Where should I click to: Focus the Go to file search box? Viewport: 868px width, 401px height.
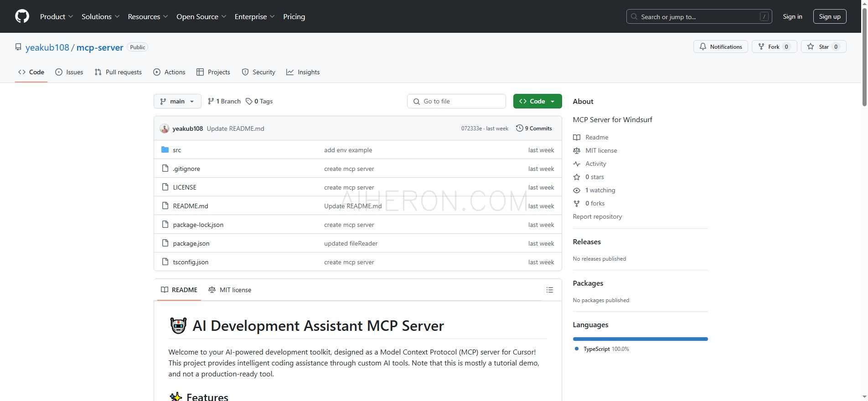[x=456, y=101]
